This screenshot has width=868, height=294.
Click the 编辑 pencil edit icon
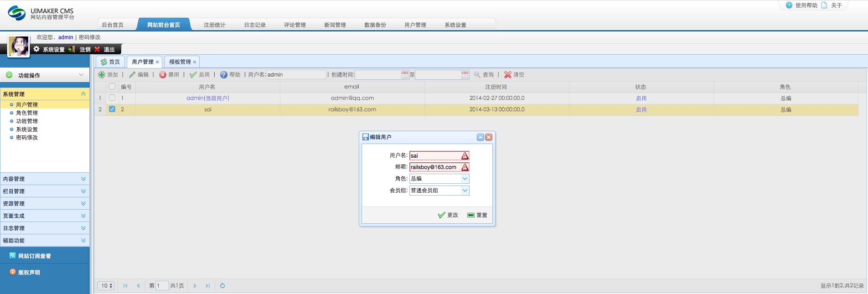(132, 75)
